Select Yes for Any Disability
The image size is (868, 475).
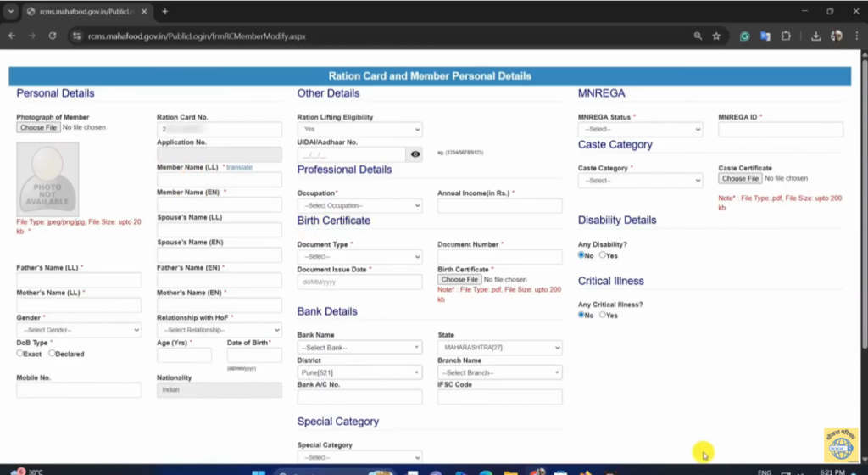[x=603, y=254]
